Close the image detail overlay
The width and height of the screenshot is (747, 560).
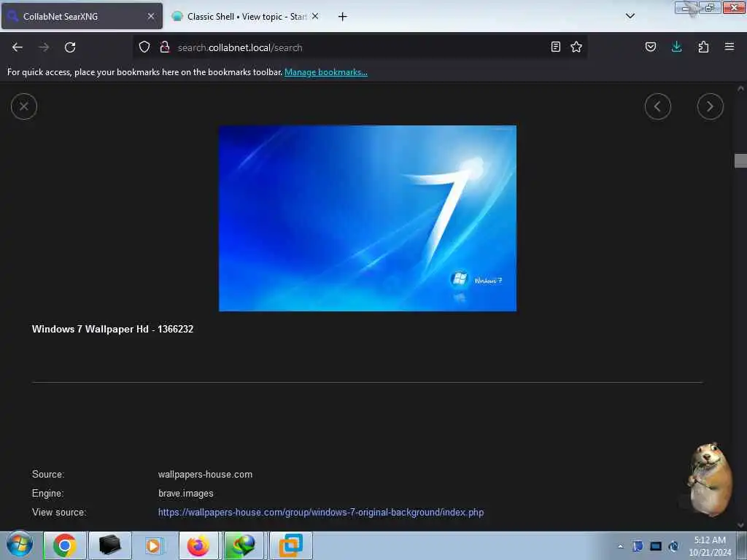point(24,106)
